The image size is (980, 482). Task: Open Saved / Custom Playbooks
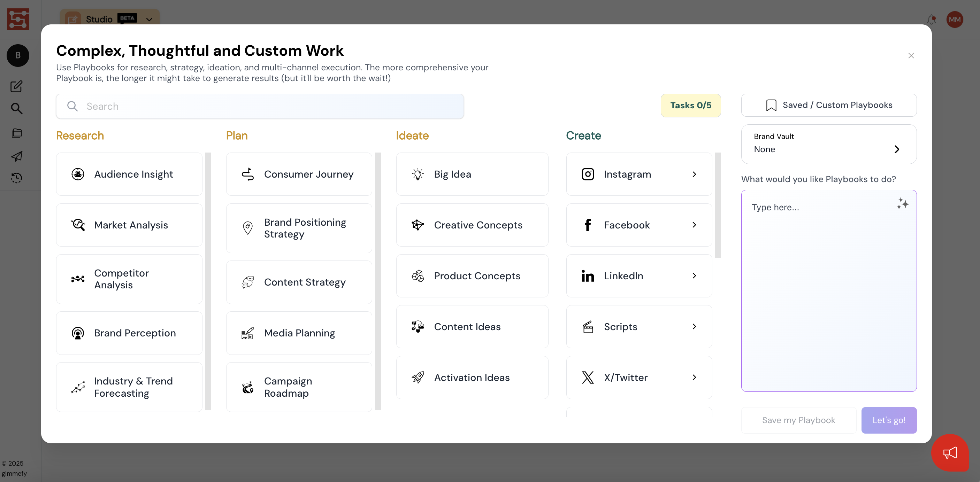(x=829, y=105)
